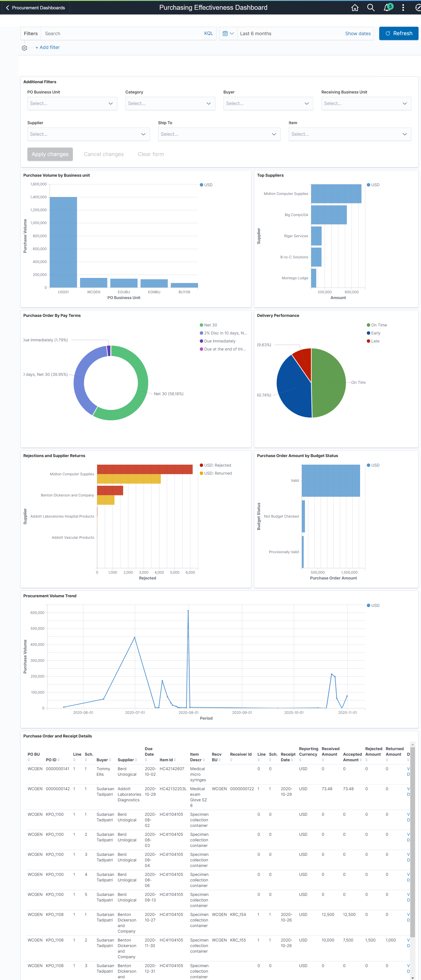421x980 pixels.
Task: Click USD legend swatch in Budget Status chart
Action: (x=368, y=465)
